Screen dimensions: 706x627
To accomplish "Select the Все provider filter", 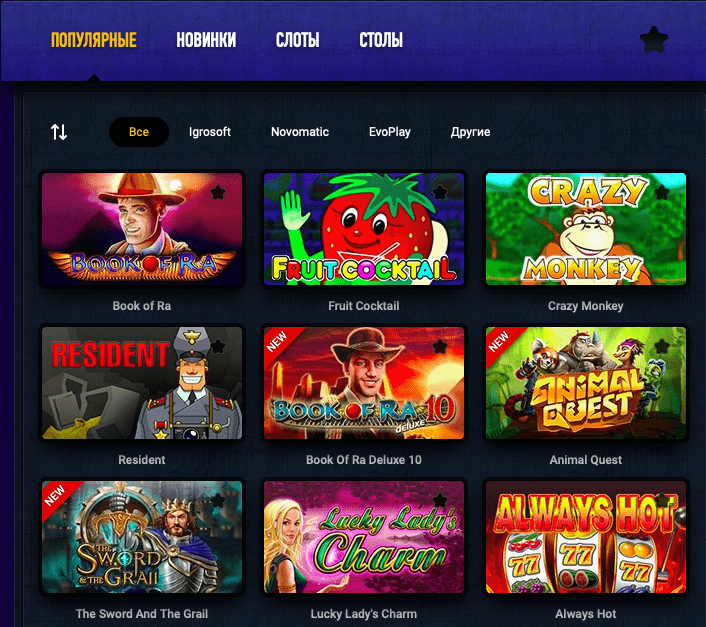I will [x=139, y=132].
